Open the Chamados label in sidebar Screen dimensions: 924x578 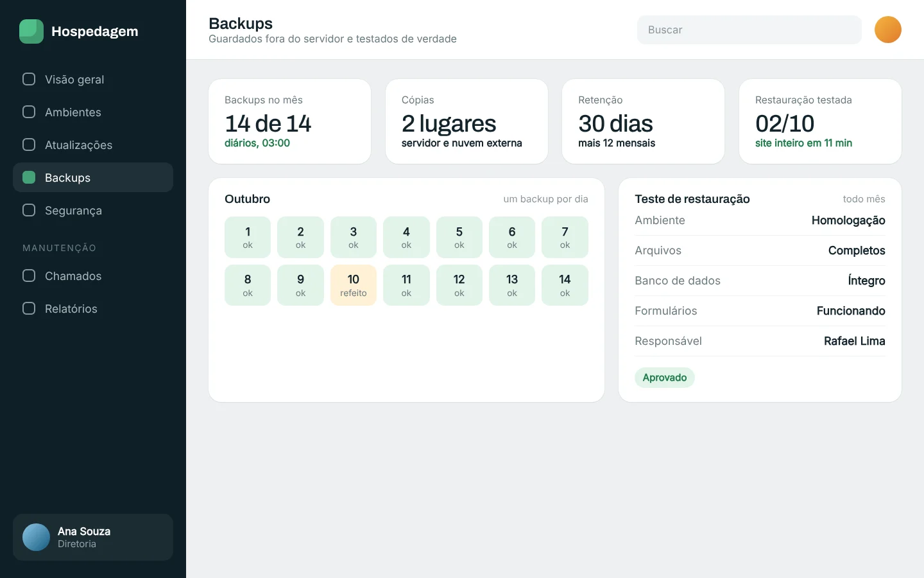click(73, 276)
